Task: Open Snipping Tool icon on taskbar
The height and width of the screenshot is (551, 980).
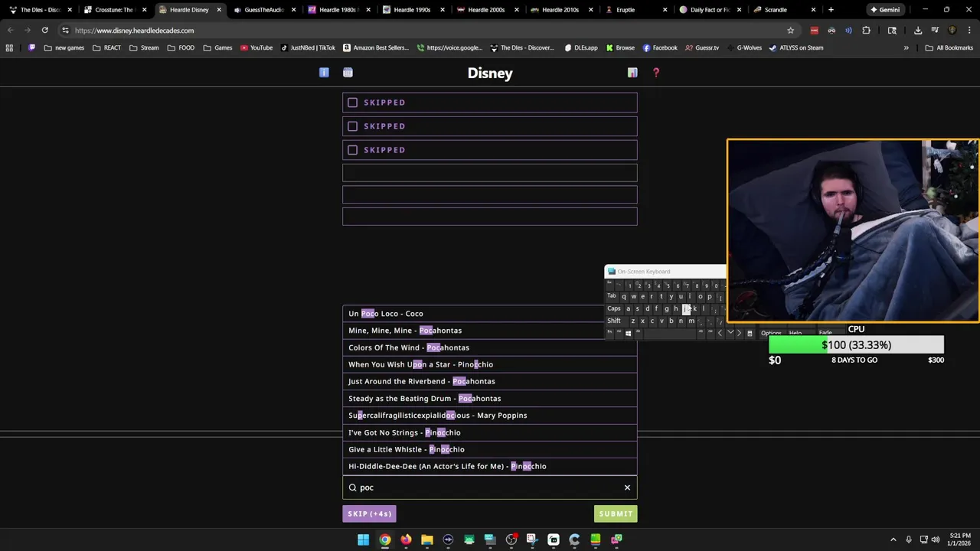Action: 532,540
